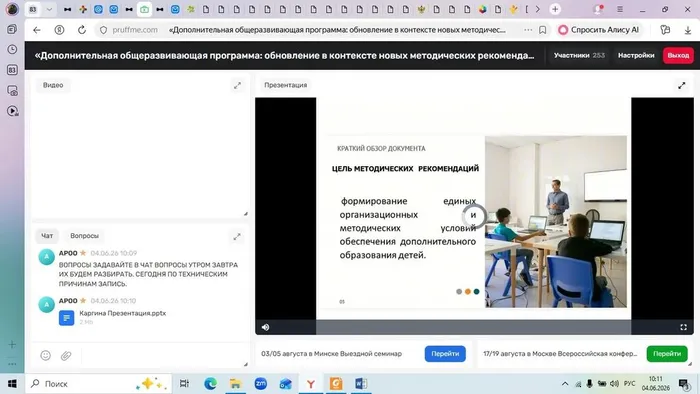Open Настройки of the webinar
700x394 pixels.
(x=636, y=55)
